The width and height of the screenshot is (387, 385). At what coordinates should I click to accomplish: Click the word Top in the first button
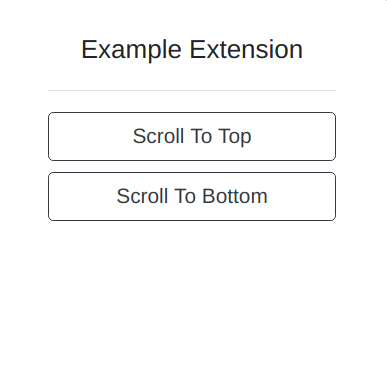[235, 137]
